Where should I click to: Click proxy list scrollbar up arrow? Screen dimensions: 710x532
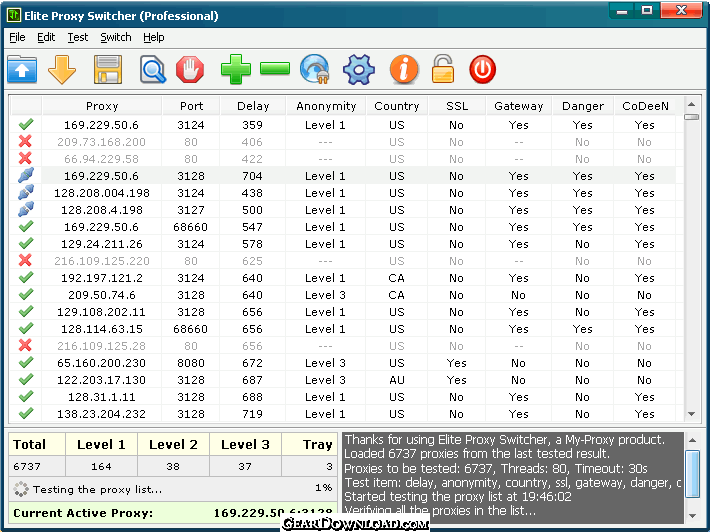click(x=691, y=105)
